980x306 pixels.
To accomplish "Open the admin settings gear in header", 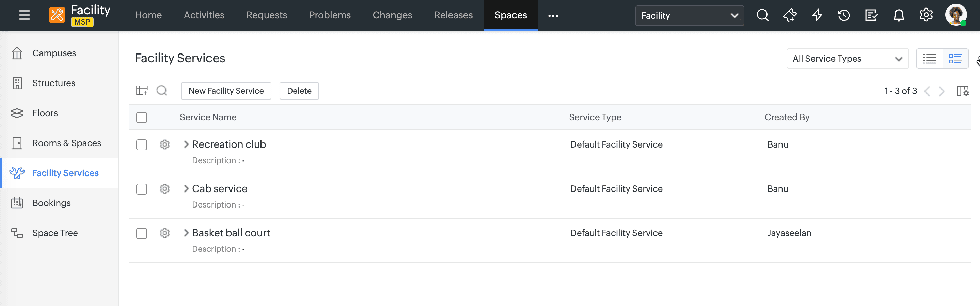I will [926, 15].
